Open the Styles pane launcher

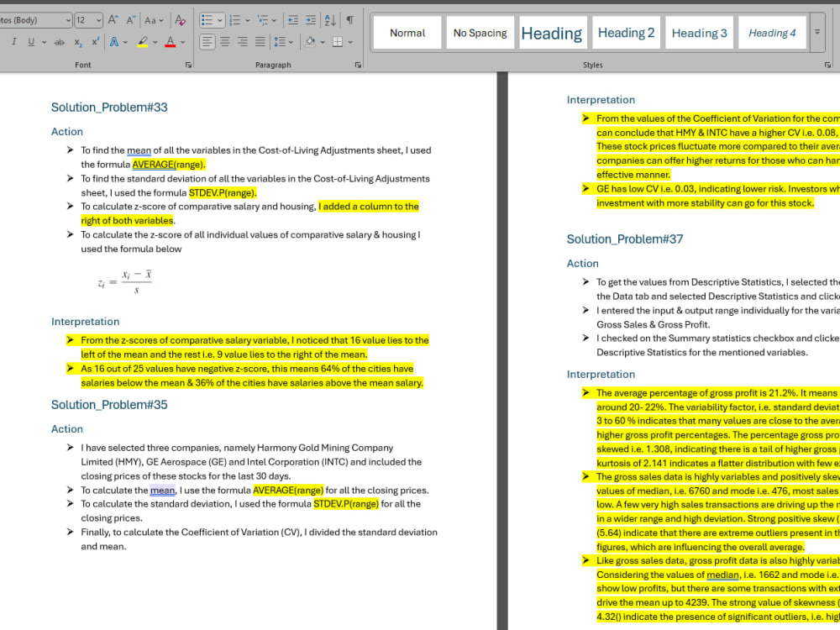[827, 65]
